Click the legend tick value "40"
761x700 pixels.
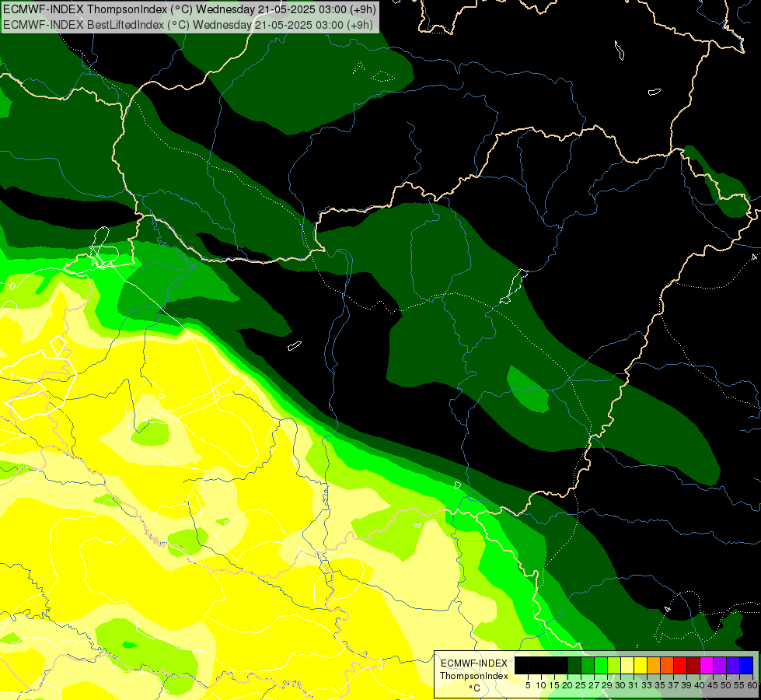pyautogui.click(x=700, y=685)
